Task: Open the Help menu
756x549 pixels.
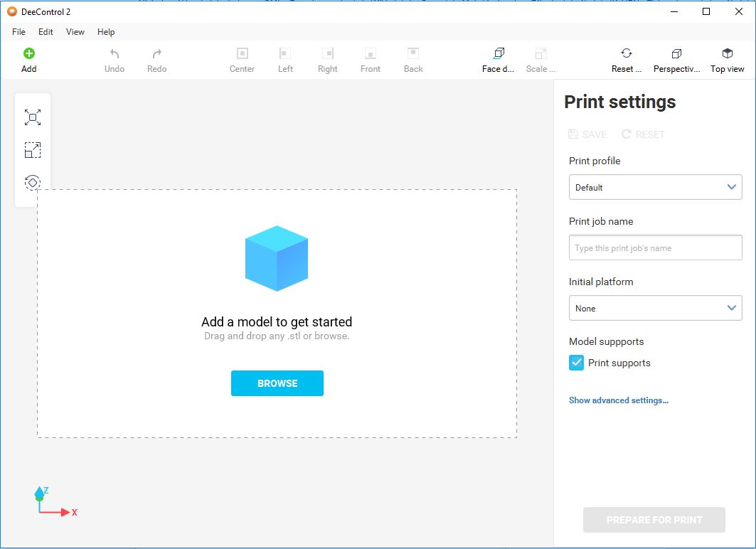Action: 106,32
